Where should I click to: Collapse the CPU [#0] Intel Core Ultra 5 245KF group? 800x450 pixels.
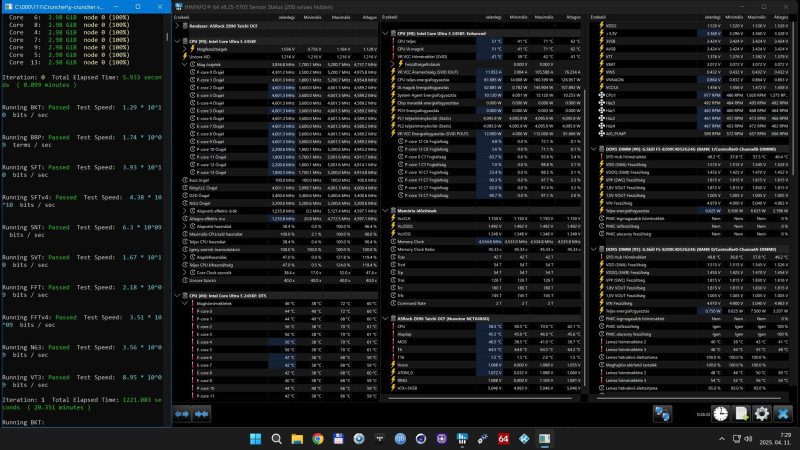point(177,41)
